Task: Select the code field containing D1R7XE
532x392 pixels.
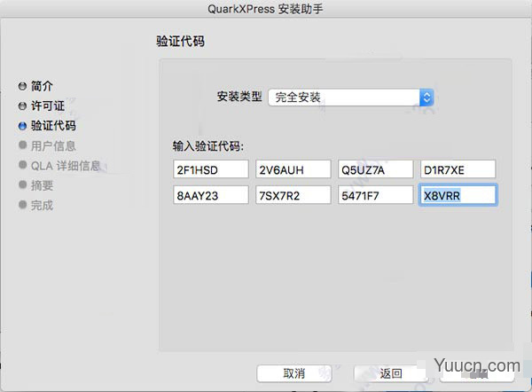Action: 458,169
